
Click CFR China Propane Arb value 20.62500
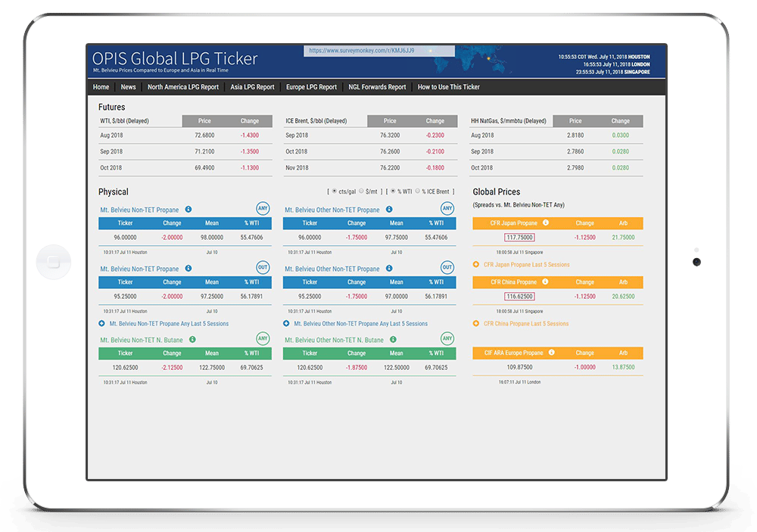(623, 296)
